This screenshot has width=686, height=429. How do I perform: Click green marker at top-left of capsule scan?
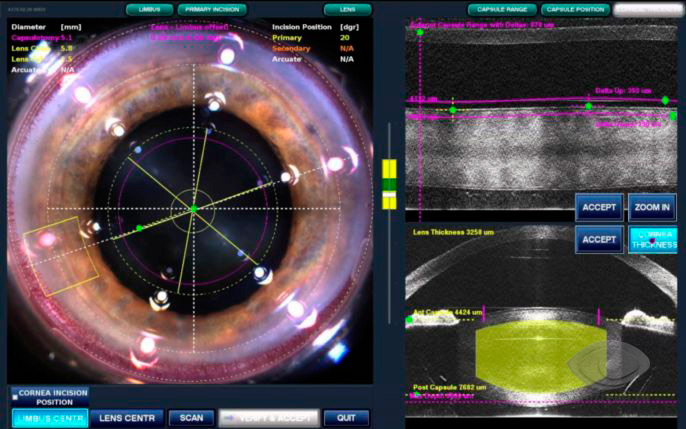pyautogui.click(x=420, y=32)
